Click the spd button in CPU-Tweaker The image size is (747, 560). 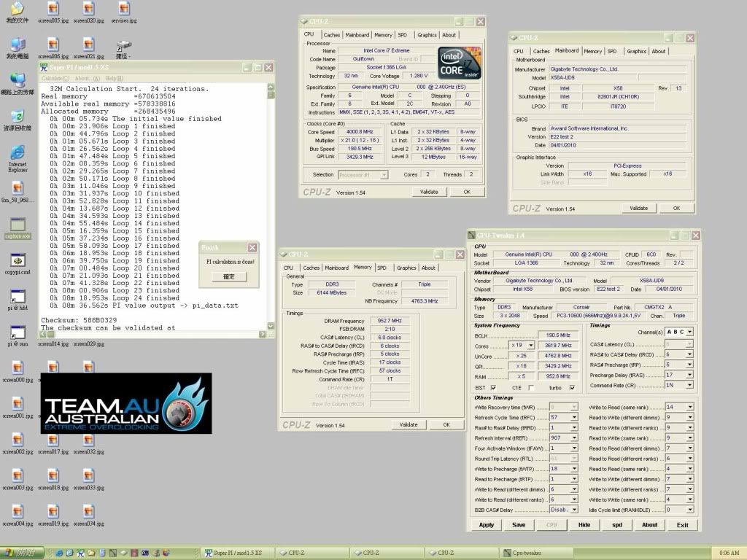pos(617,525)
